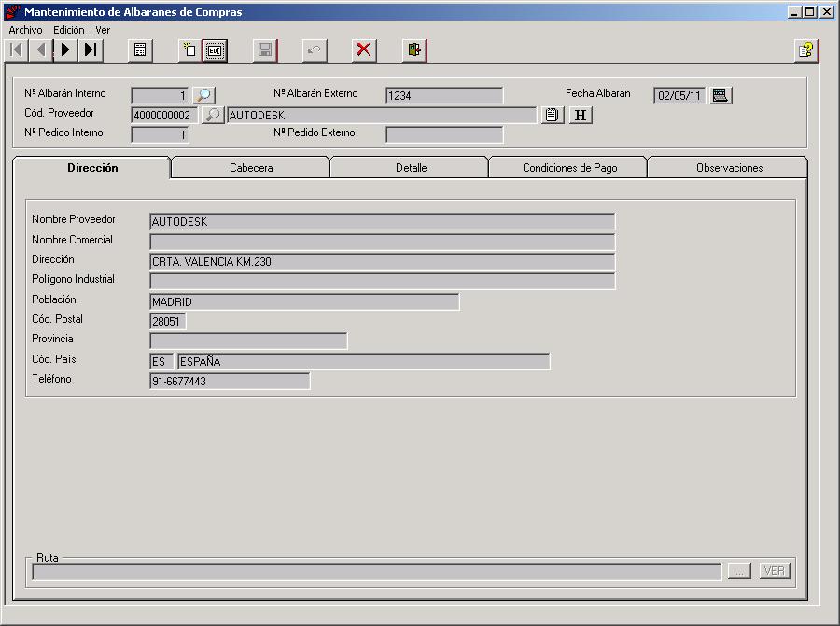The image size is (840, 626).
Task: Click the empty Nº Pedido Externo field
Action: coord(444,134)
